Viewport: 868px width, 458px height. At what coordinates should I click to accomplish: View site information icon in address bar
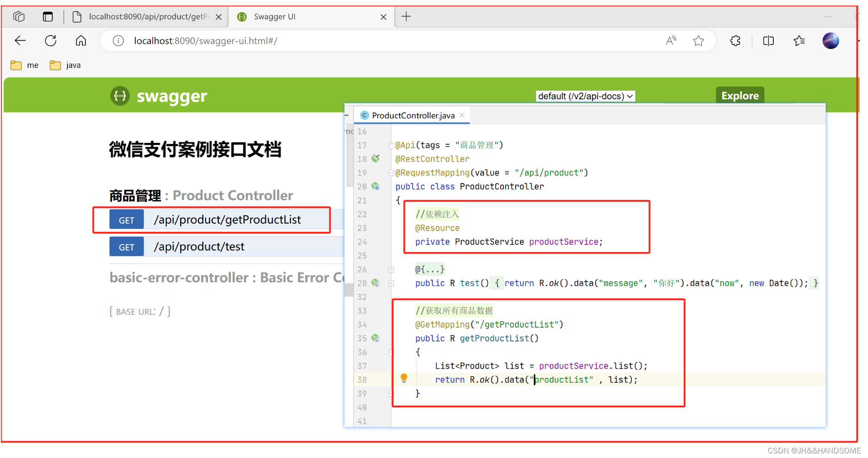pyautogui.click(x=118, y=41)
